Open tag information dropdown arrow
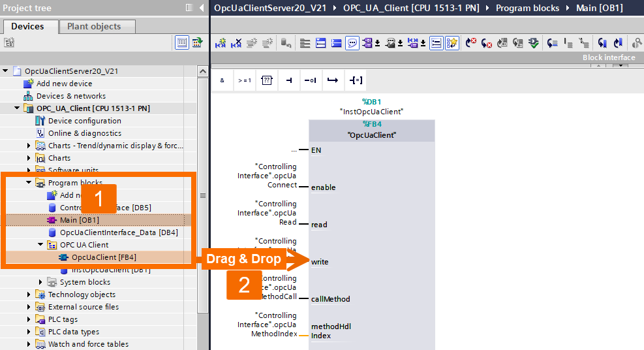 (x=400, y=43)
